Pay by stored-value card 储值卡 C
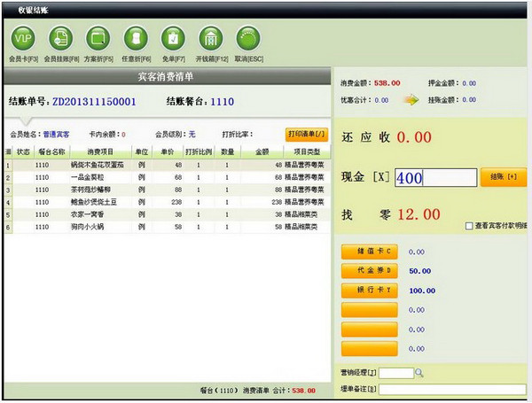Image resolution: width=532 pixels, height=403 pixels. click(370, 252)
